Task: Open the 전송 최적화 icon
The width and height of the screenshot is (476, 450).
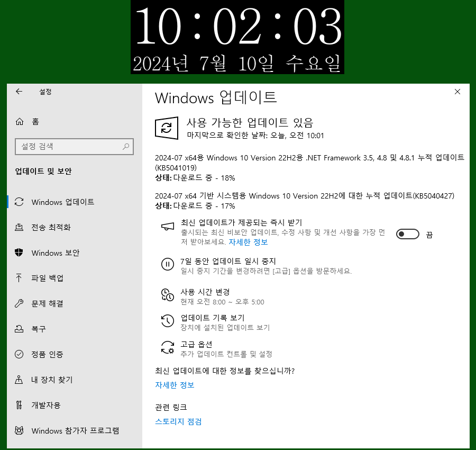Action: [x=19, y=227]
